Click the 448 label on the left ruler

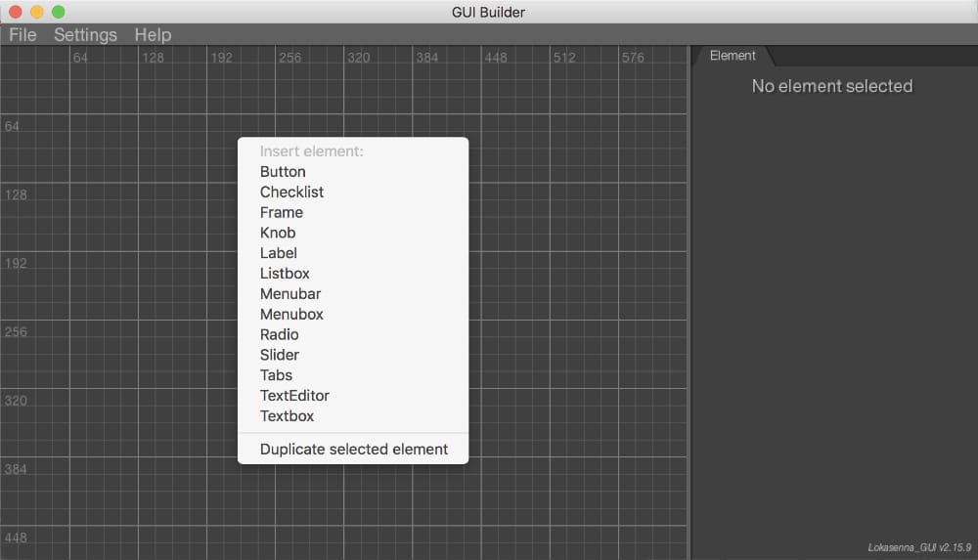[16, 538]
